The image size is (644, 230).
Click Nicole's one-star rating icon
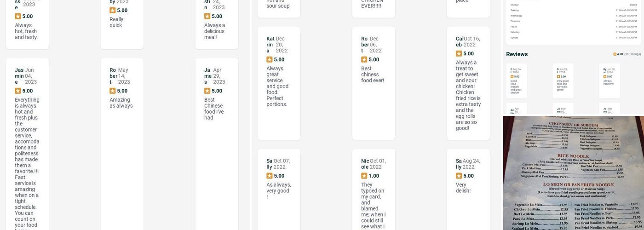click(x=364, y=176)
